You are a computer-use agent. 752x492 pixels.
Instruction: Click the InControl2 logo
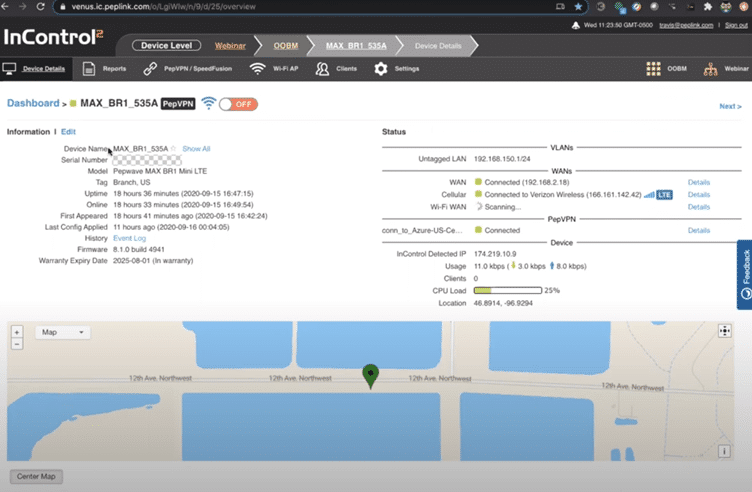(x=53, y=37)
